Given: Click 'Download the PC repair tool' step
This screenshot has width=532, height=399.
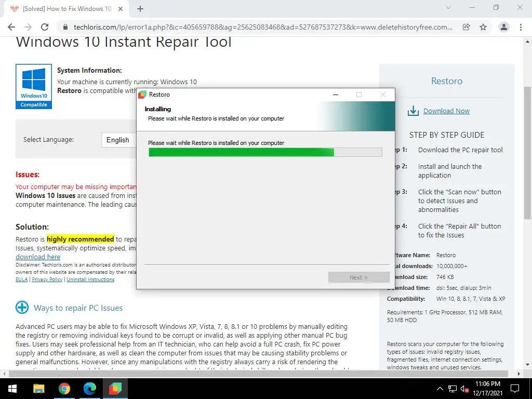Looking at the screenshot, I should coord(460,150).
